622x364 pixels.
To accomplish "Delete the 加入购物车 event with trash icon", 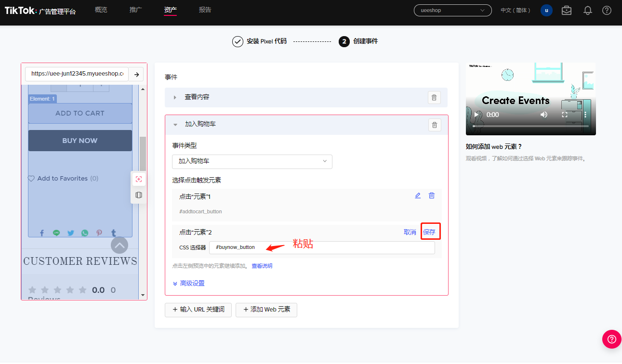I will tap(434, 125).
